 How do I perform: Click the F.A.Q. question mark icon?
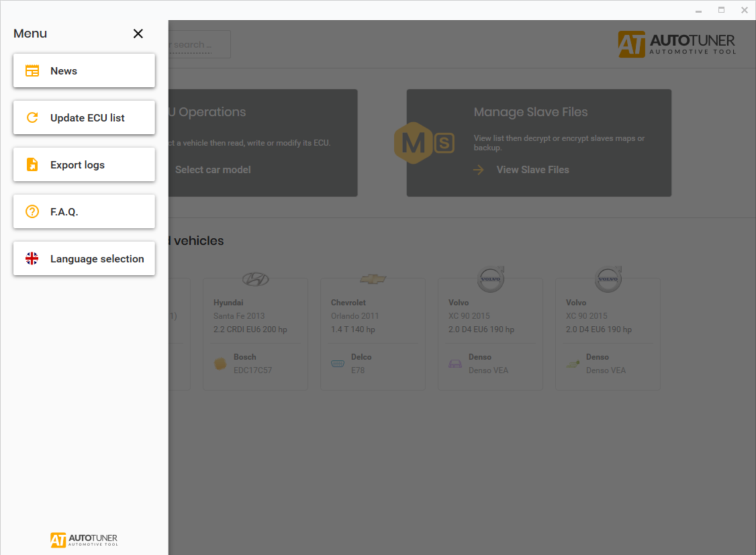[x=32, y=211]
